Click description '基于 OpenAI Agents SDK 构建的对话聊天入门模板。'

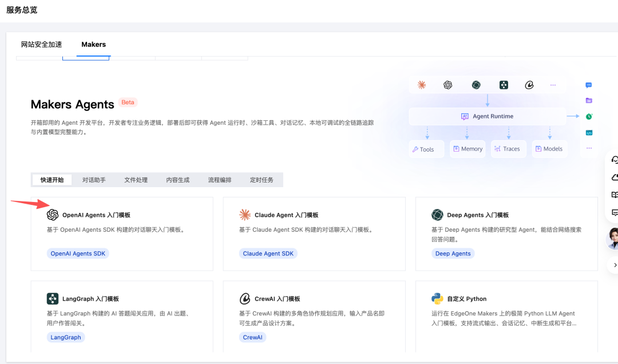pyautogui.click(x=116, y=230)
